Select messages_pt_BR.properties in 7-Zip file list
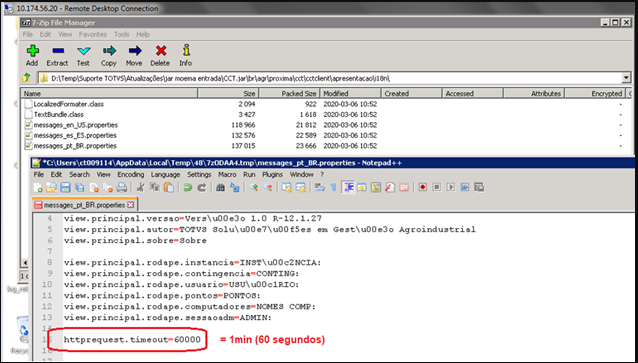 [x=75, y=146]
